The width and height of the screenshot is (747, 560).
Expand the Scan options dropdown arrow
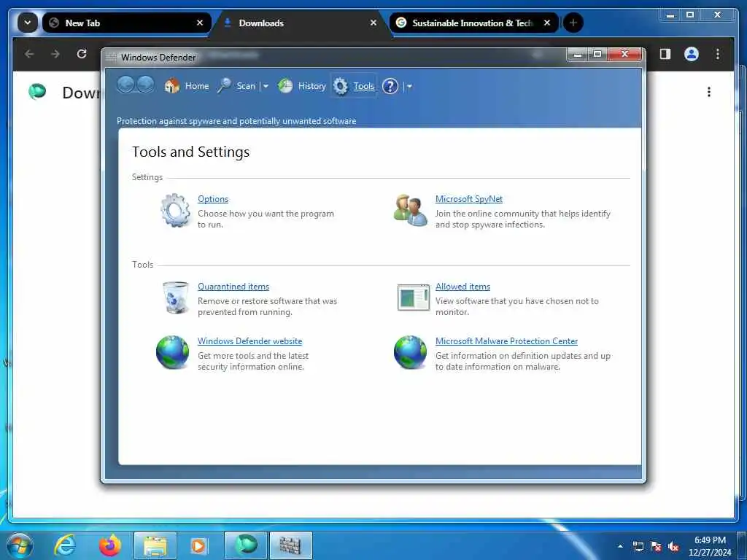[266, 86]
